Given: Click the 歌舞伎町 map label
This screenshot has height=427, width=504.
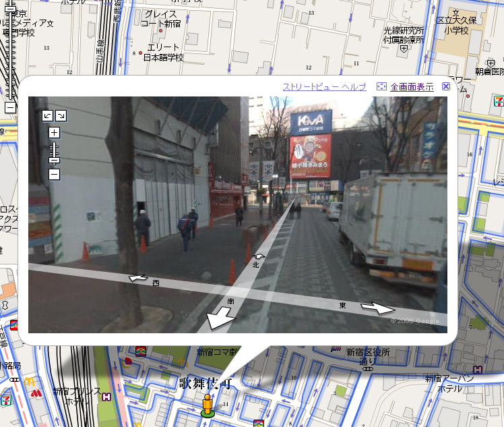Looking at the screenshot, I should 206,384.
